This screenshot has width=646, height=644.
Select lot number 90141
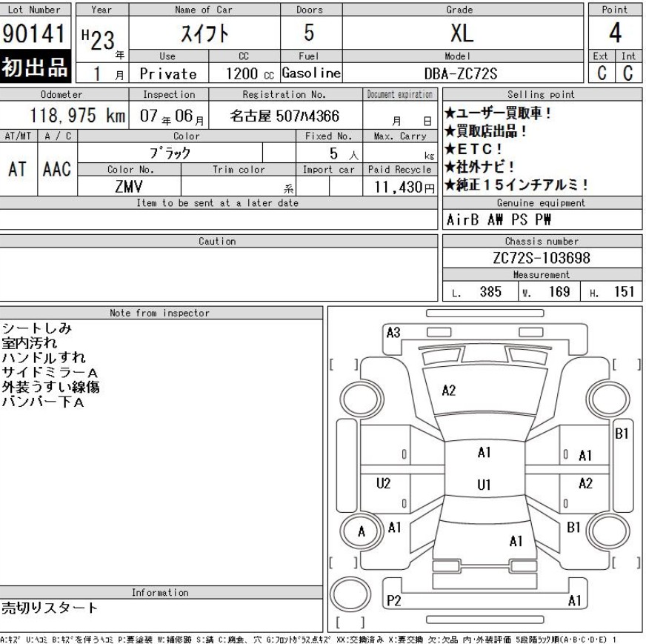(37, 33)
